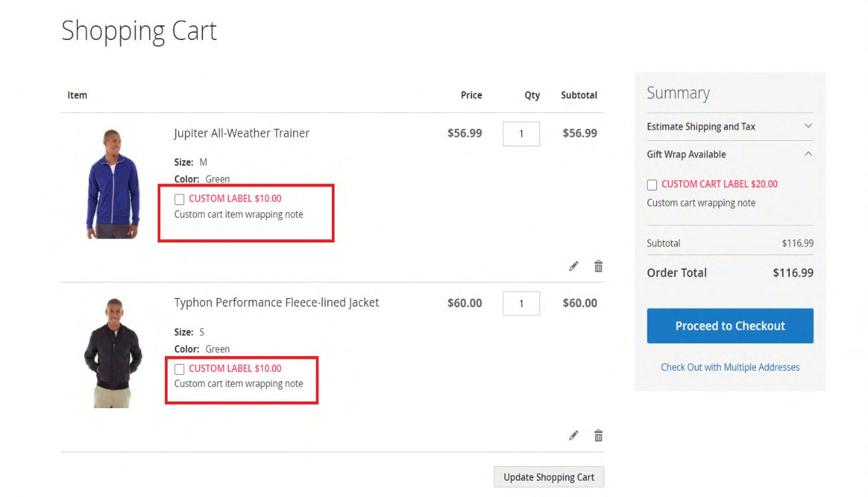Enable Custom Cart Label $20.00 gift wrap

point(652,185)
